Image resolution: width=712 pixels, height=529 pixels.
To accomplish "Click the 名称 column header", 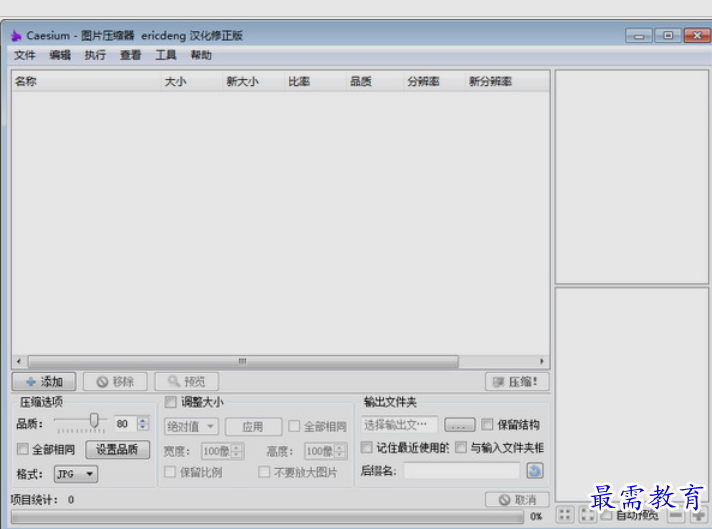I will tap(86, 82).
